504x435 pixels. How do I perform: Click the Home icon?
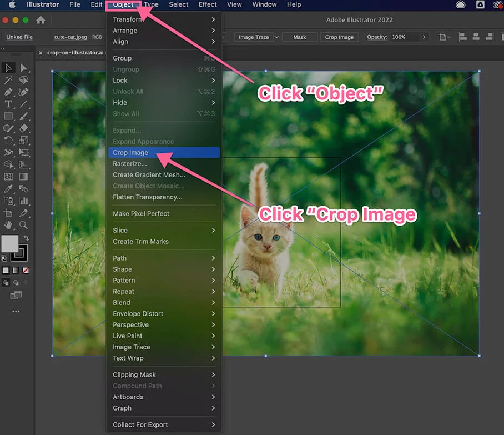[41, 20]
